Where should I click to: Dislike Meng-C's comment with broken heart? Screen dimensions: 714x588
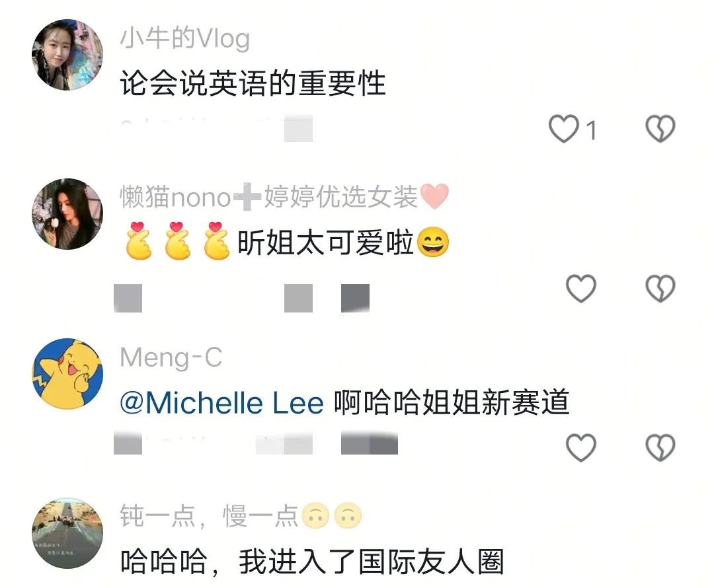coord(660,447)
